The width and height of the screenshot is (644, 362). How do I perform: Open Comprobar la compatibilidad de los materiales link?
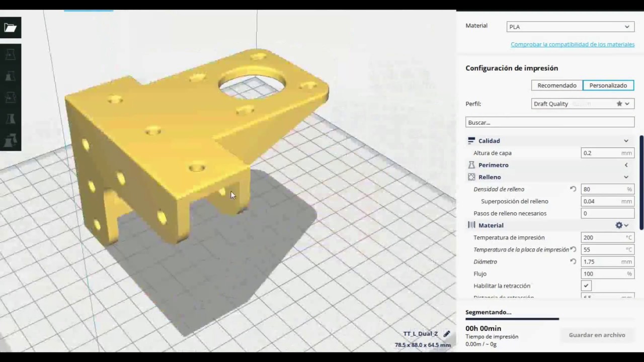pyautogui.click(x=573, y=44)
